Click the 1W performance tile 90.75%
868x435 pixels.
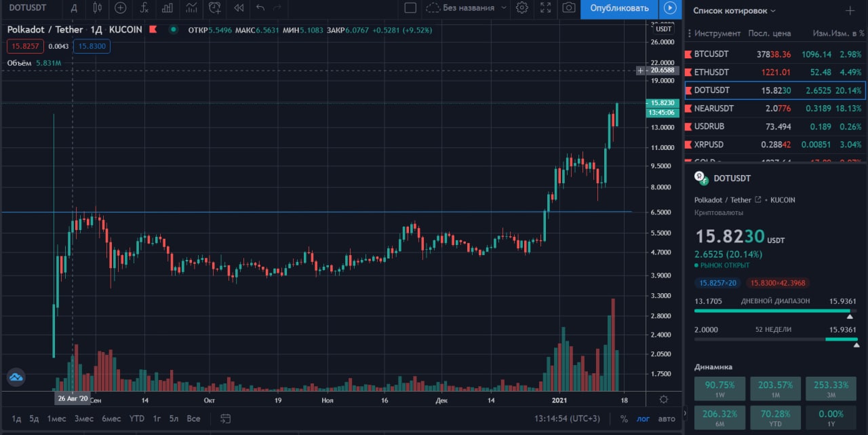pyautogui.click(x=720, y=389)
